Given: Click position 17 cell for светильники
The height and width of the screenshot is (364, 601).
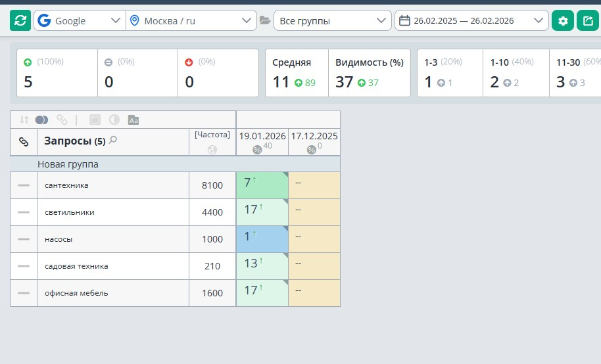Looking at the screenshot, I should tap(262, 212).
